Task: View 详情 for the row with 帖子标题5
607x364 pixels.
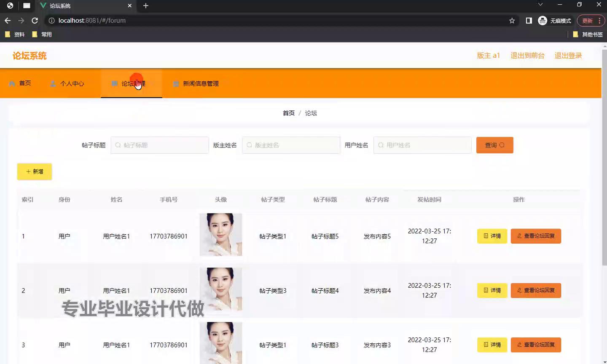Action: point(492,236)
